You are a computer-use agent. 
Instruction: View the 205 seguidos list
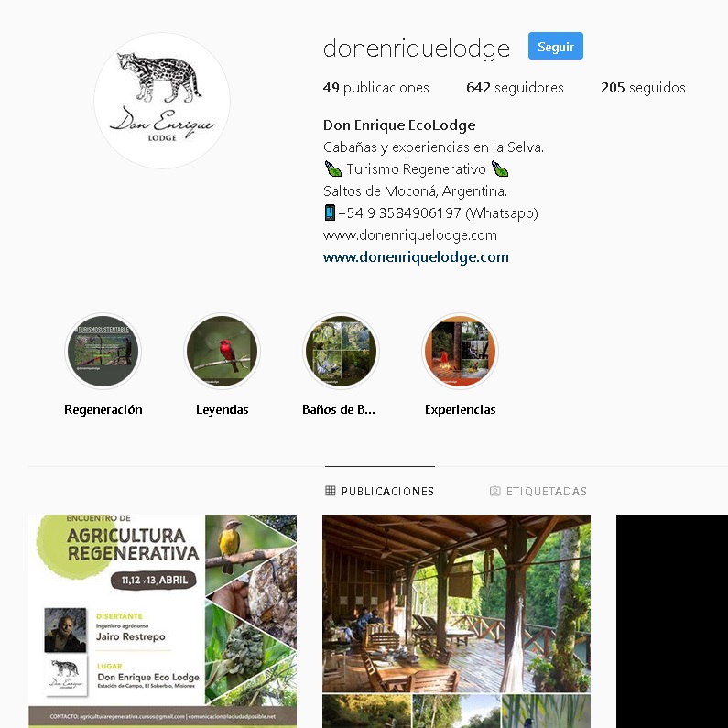(x=643, y=87)
